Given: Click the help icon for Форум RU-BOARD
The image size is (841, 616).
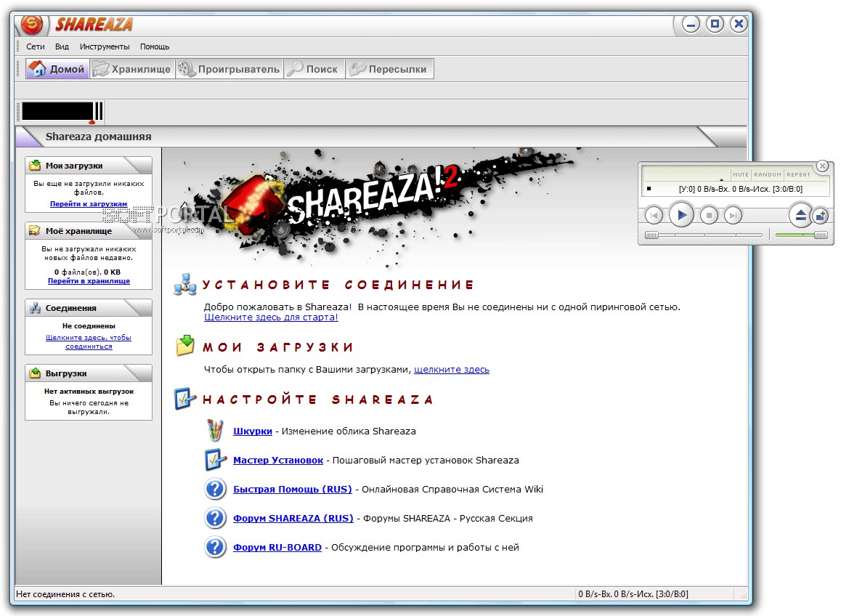Looking at the screenshot, I should 215,547.
